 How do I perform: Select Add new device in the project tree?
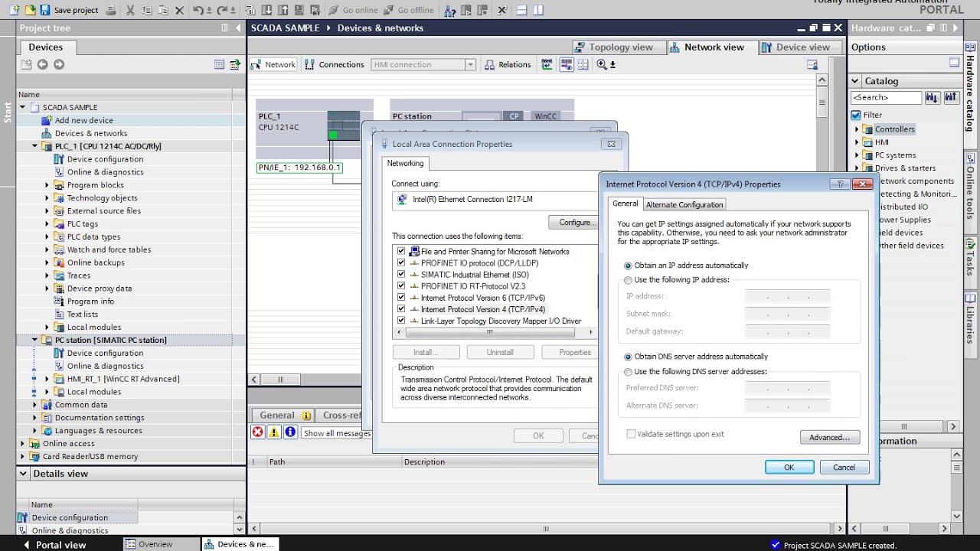83,120
